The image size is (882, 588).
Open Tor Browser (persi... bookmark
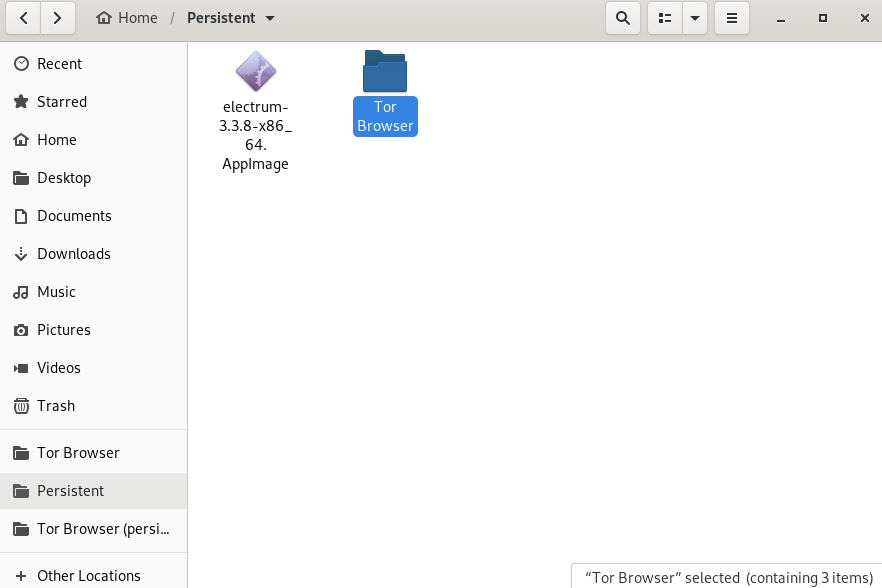(93, 529)
